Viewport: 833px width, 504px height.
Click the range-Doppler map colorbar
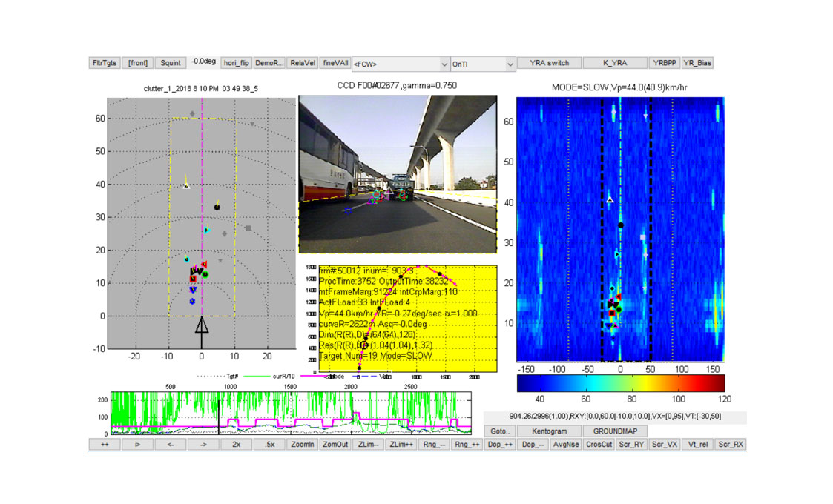(620, 382)
